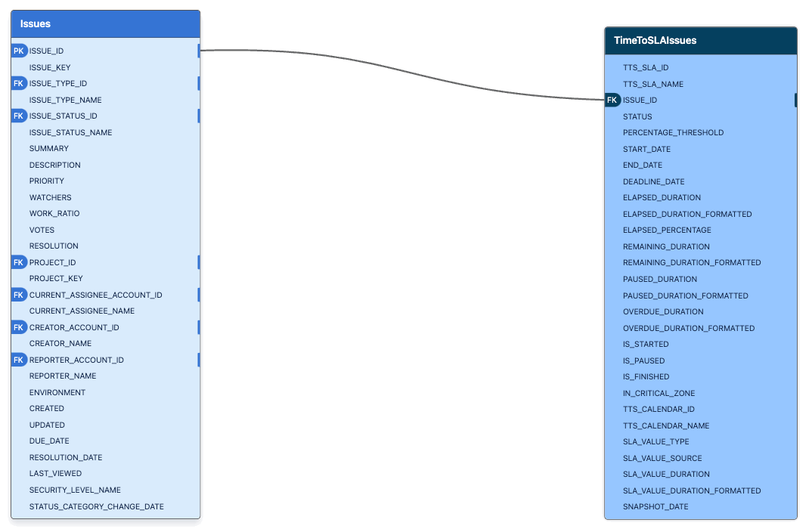Click the FK badge beside CREATOR_ACCOUNT_ID
The image size is (812, 529).
pos(19,327)
